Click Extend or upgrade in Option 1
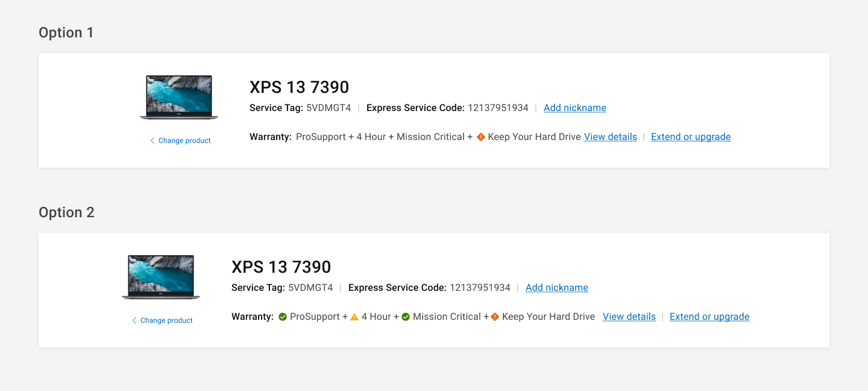Image resolution: width=868 pixels, height=391 pixels. (x=691, y=137)
